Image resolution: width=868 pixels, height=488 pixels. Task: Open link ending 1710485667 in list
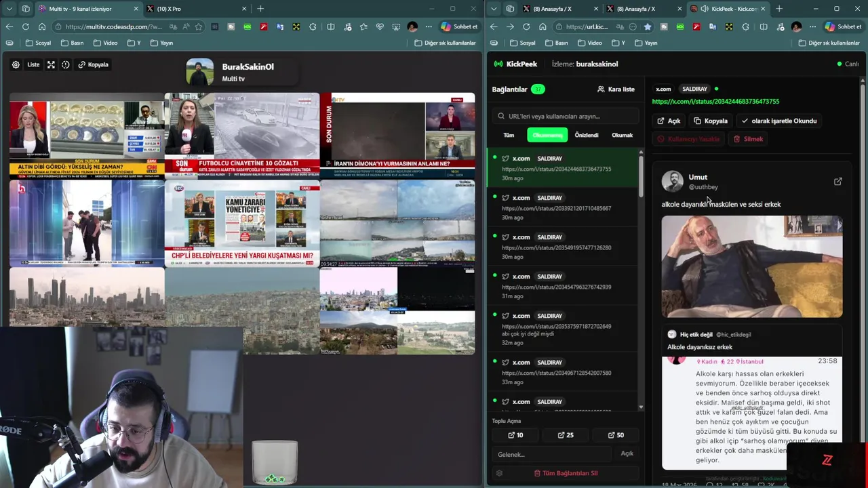click(x=563, y=207)
